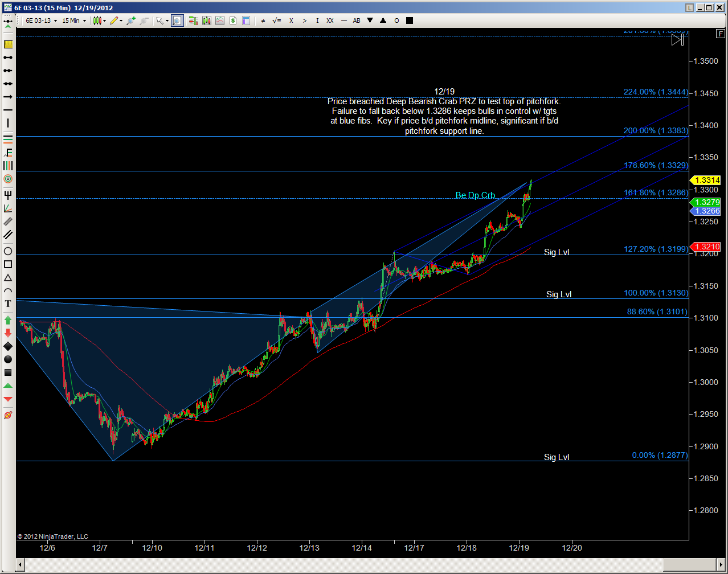Select the black dot marker

pyautogui.click(x=8, y=359)
